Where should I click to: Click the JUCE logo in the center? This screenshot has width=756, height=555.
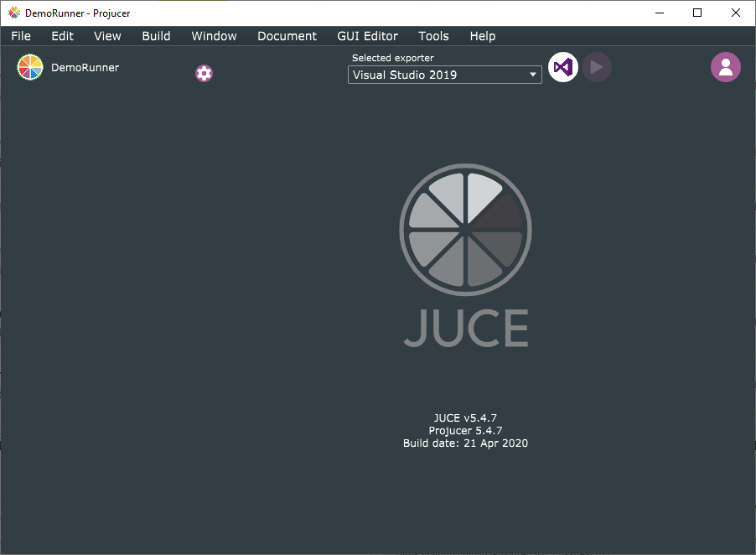(465, 255)
